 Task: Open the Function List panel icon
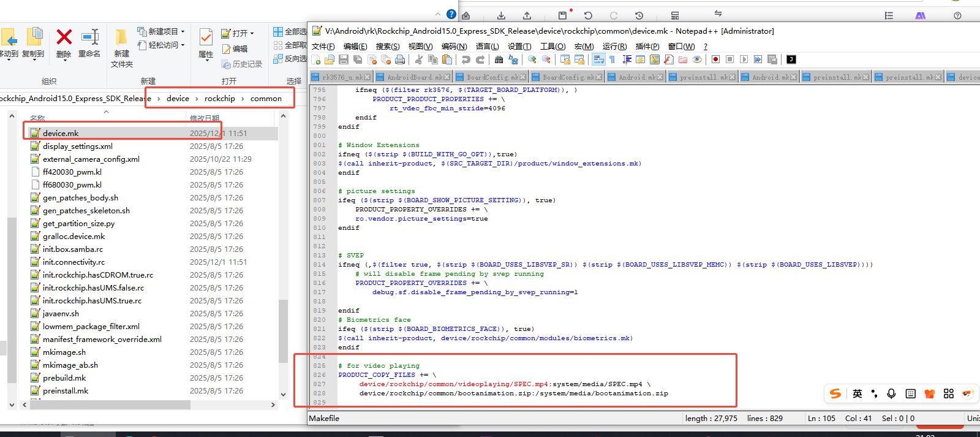pyautogui.click(x=669, y=59)
